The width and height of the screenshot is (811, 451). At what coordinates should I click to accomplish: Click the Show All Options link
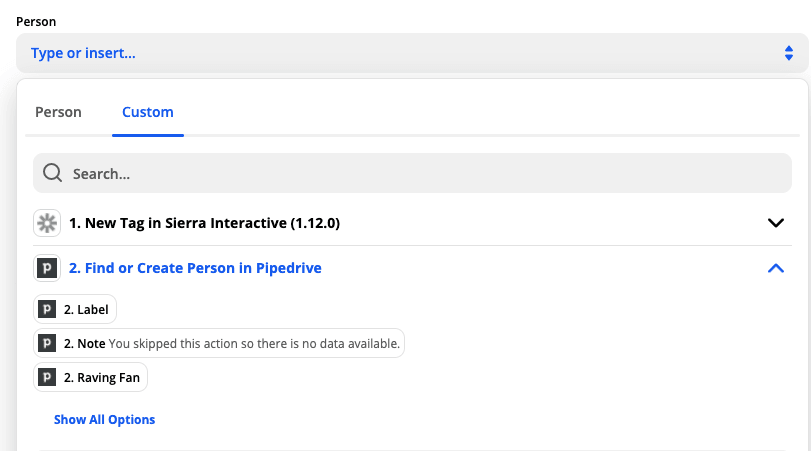105,420
